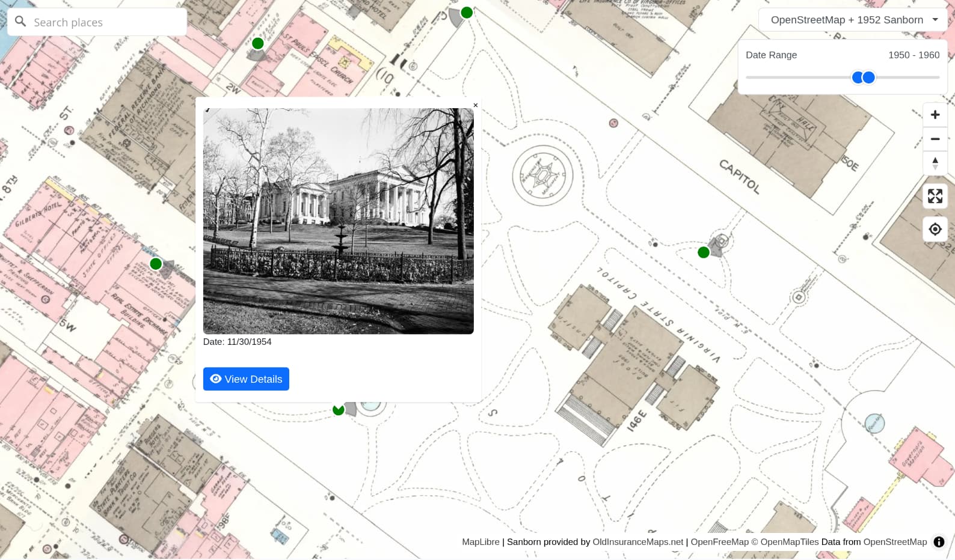Click the Date: 11/30/1954 caption
This screenshot has width=955, height=560.
pos(237,342)
